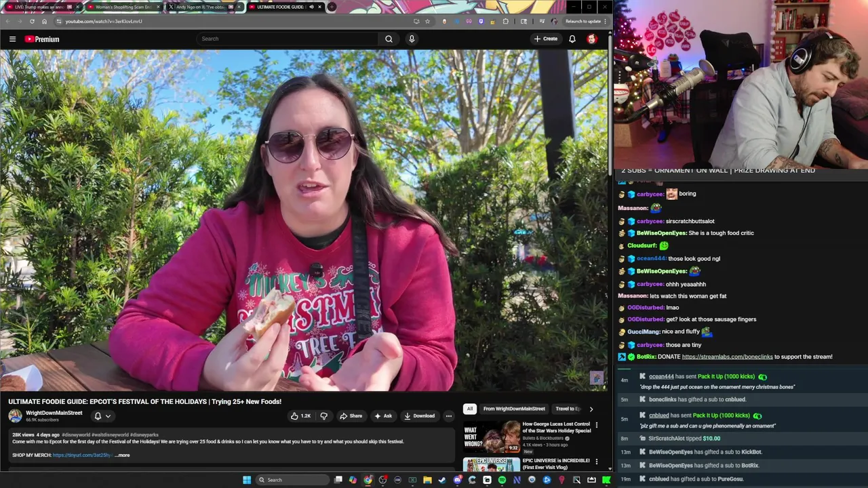Click the video title ULTIMATE FOODIE GUIDE
The width and height of the screenshot is (868, 488).
144,402
